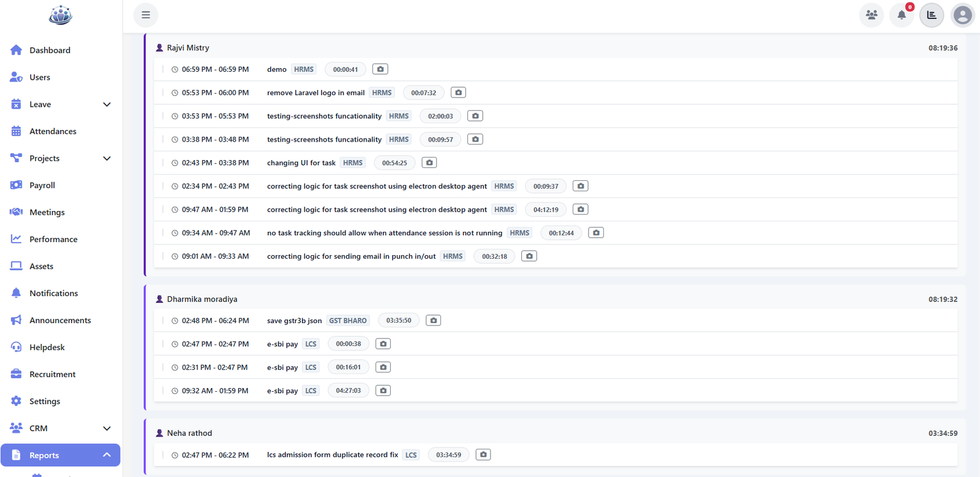The height and width of the screenshot is (477, 980).
Task: View screenshots for remove Laravel logo task
Action: click(458, 93)
